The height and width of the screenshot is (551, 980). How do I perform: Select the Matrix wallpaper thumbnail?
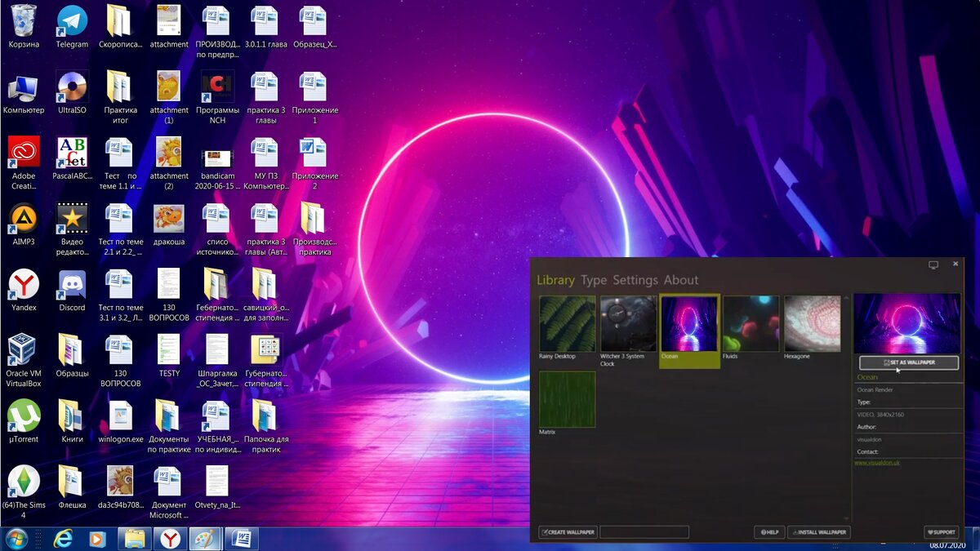coord(567,399)
